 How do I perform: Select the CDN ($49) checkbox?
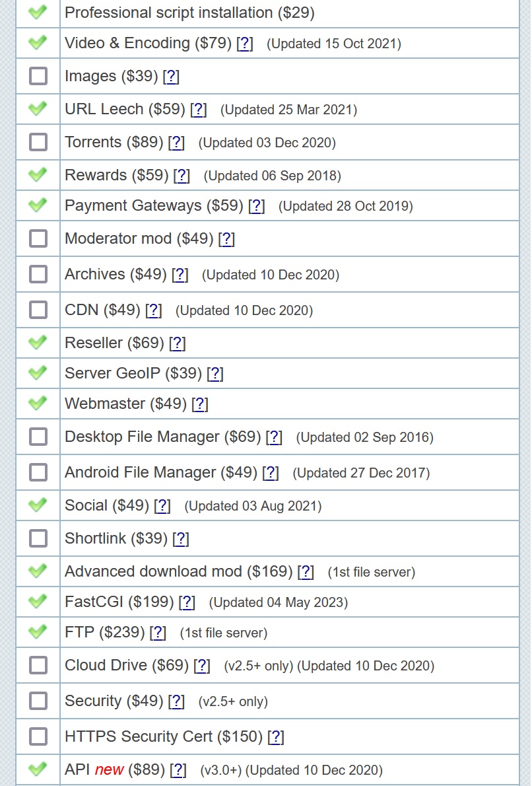38,310
